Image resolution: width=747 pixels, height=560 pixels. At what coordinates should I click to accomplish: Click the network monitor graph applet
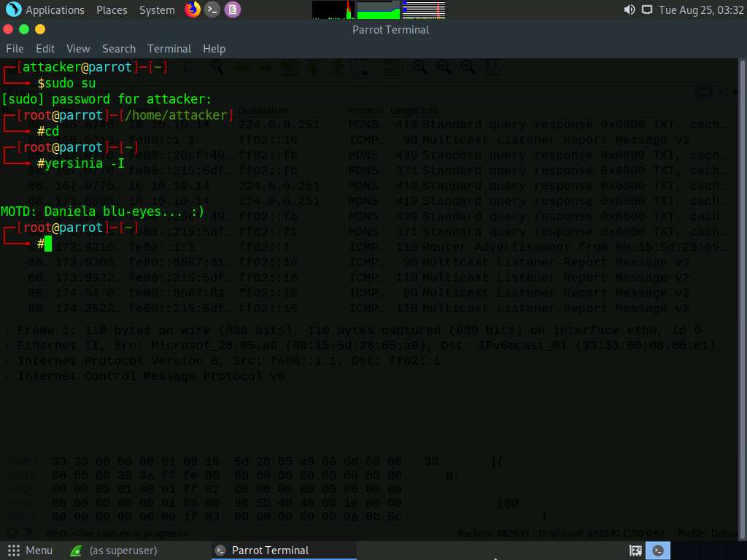point(424,9)
